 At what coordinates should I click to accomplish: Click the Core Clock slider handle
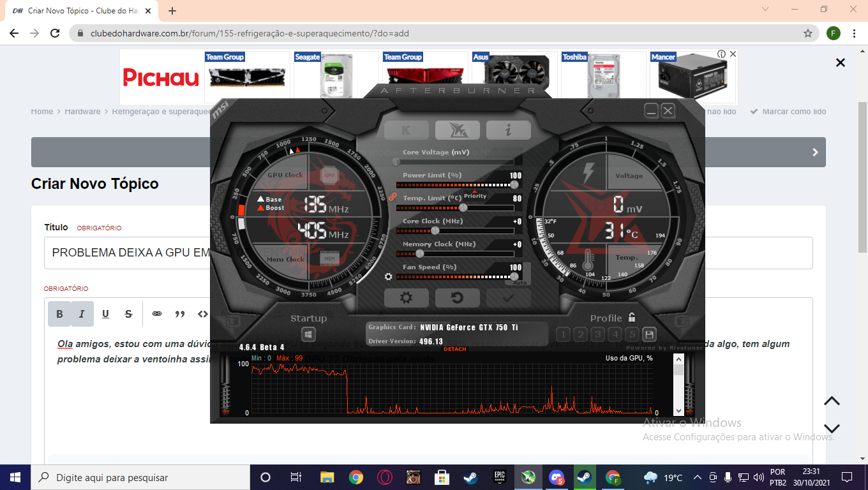435,230
